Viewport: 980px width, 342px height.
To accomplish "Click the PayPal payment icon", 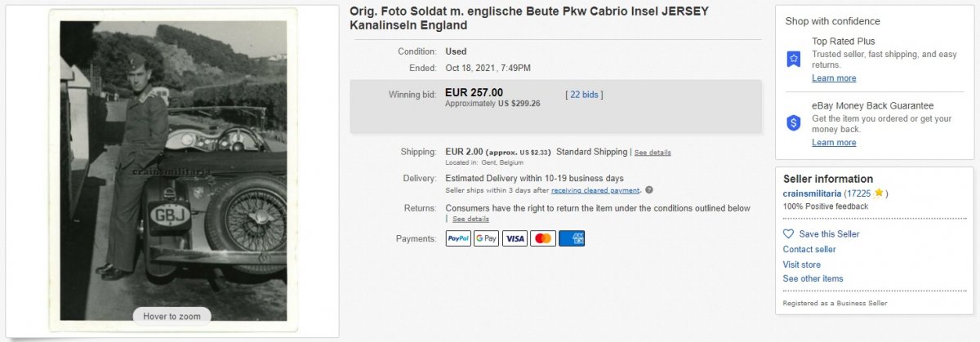I will tap(458, 238).
